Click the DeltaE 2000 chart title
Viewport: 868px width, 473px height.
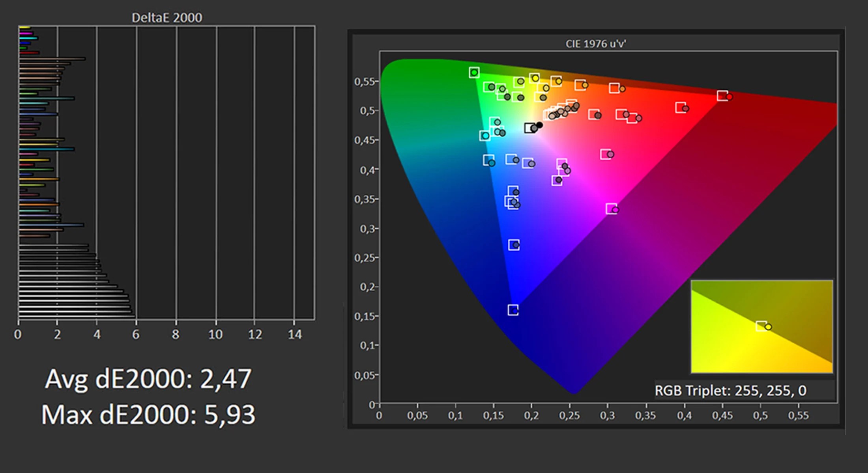tap(167, 18)
